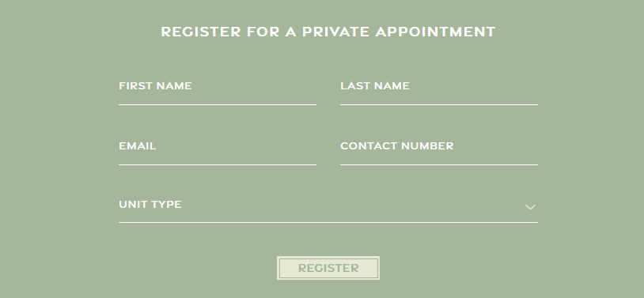
Task: Click the chevron arrow beside Unit Type
Action: click(x=530, y=207)
